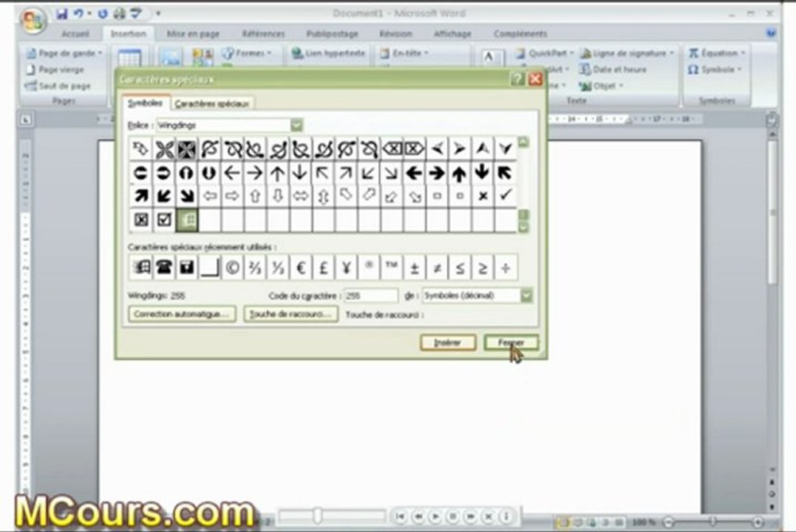
Task: Insert a Page vierge
Action: [x=56, y=69]
